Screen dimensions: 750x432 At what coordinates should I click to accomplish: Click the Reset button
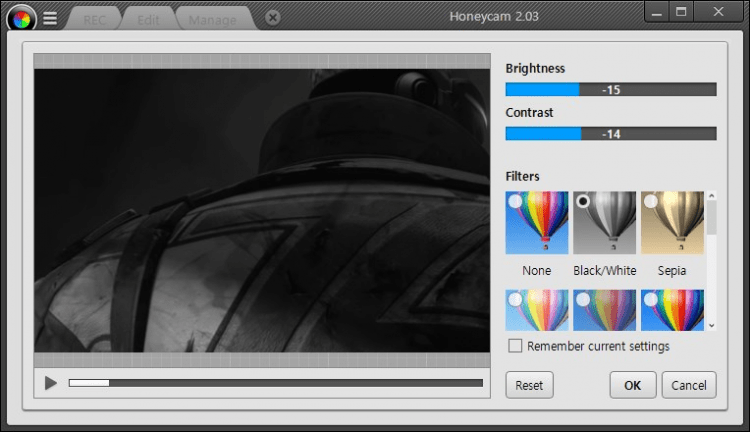click(529, 385)
